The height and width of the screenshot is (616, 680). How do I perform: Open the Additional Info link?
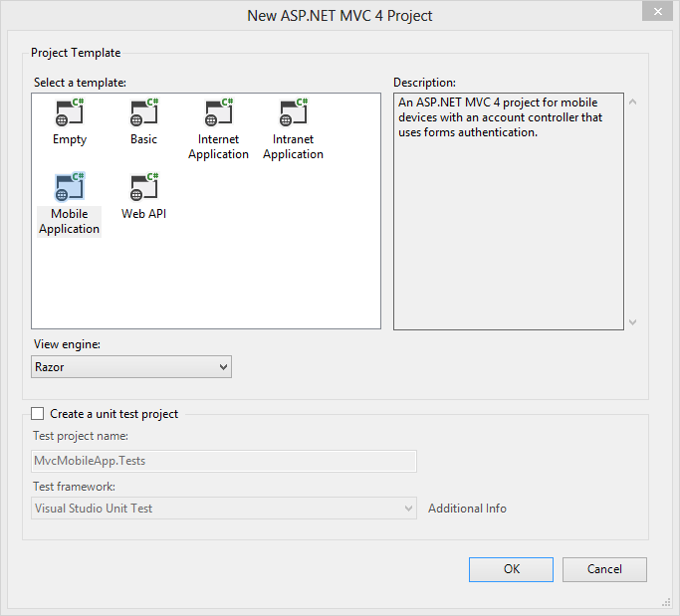pos(467,509)
